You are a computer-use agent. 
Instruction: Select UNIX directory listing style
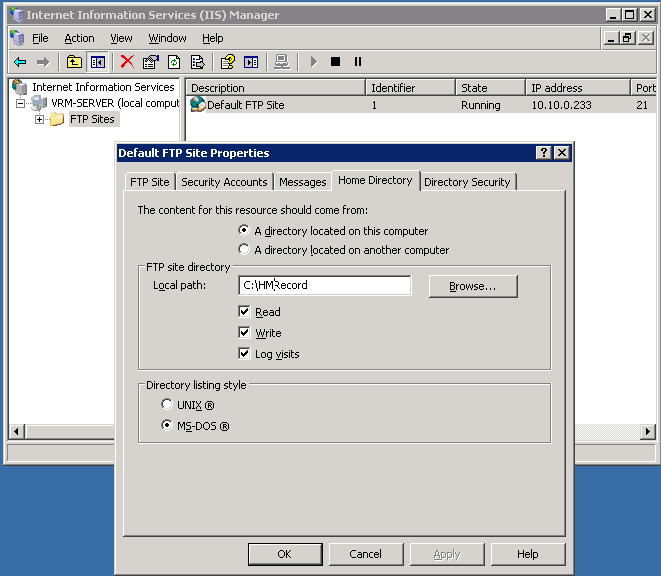167,404
